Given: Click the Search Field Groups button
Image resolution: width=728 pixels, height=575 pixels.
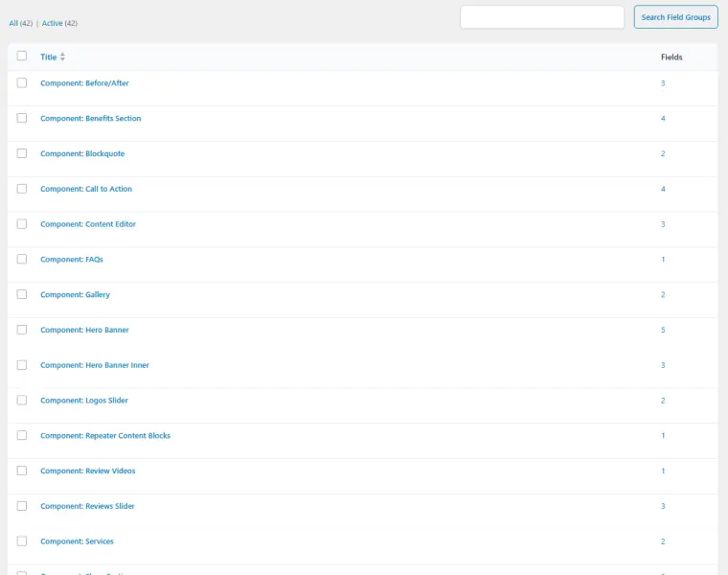Looking at the screenshot, I should point(676,17).
